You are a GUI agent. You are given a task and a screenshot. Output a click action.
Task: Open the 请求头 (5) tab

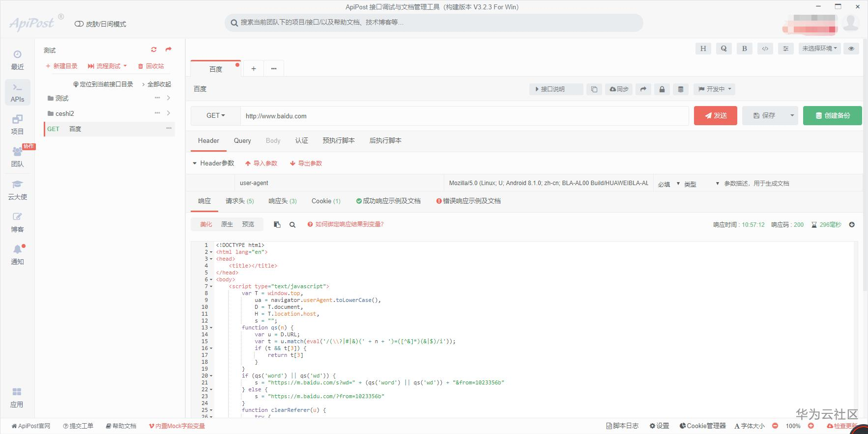(x=240, y=201)
